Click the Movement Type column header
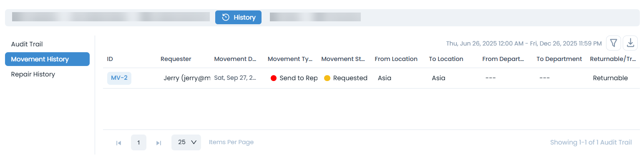Image resolution: width=644 pixels, height=165 pixels. 290,59
